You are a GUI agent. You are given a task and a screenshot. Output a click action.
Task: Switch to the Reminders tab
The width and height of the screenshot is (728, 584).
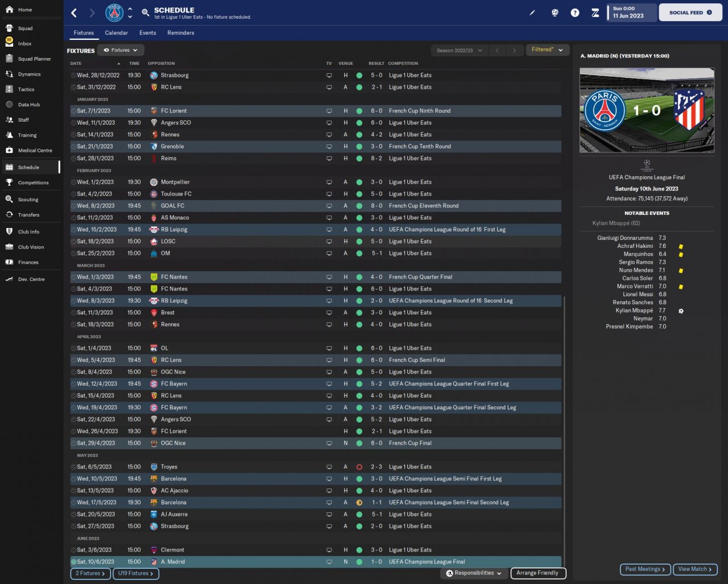[x=181, y=33]
